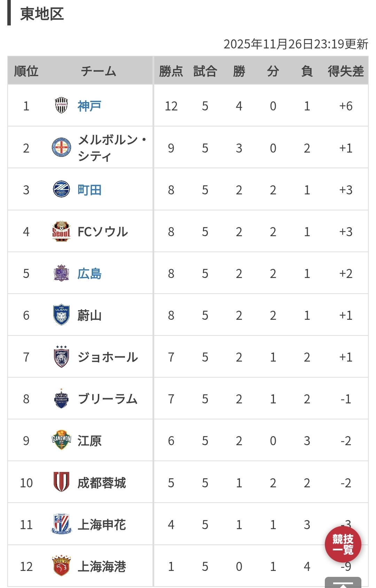Click the Ulsan HD club crest
Image resolution: width=376 pixels, height=588 pixels.
click(61, 315)
